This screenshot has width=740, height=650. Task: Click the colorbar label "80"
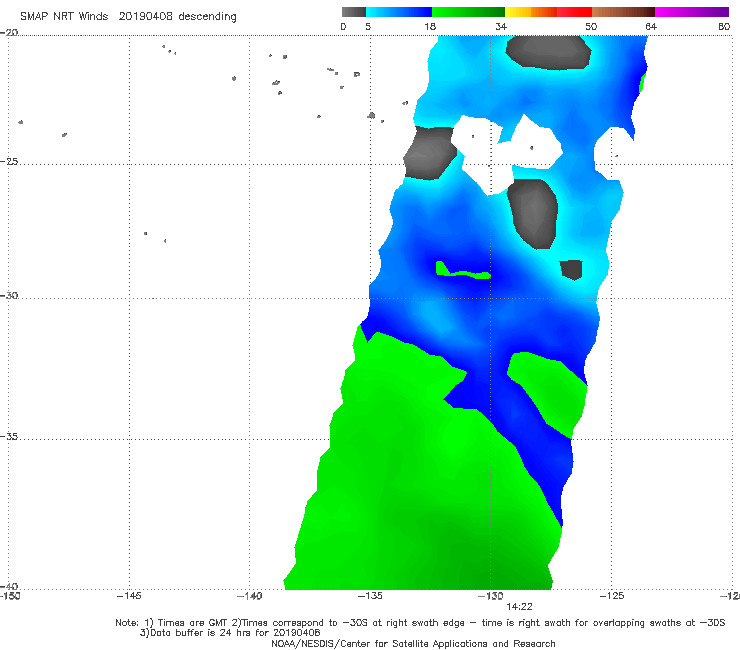coord(724,27)
